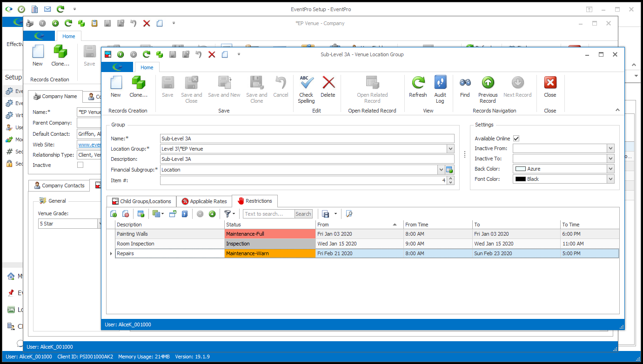
Task: Open the Company Contacts tab in the Company window
Action: click(59, 185)
